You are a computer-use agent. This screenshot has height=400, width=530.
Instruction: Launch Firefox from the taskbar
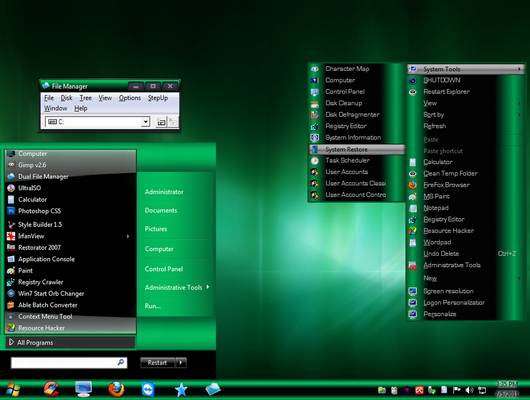coord(116,389)
